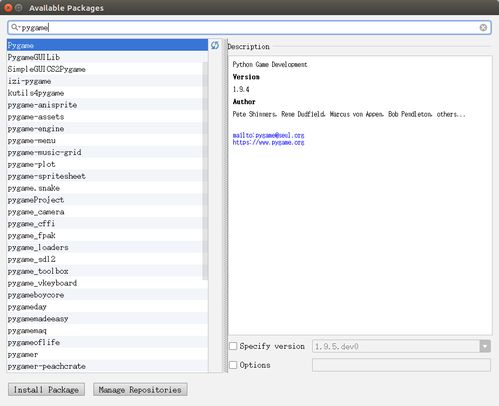Select the pygame-music-grid package
Viewport: 499px width, 406px height.
pos(107,152)
